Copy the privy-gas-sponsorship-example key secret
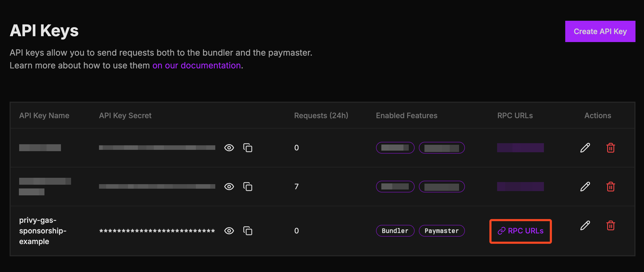644x272 pixels. tap(247, 231)
